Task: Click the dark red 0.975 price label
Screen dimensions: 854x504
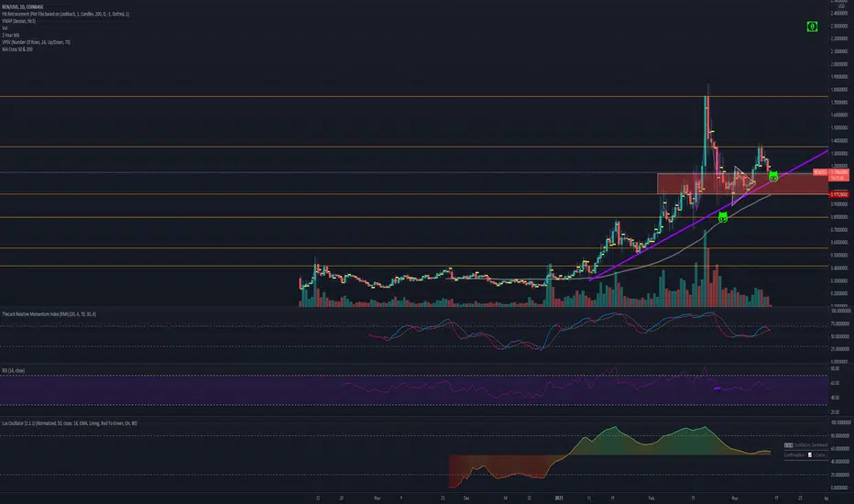Action: 838,194
